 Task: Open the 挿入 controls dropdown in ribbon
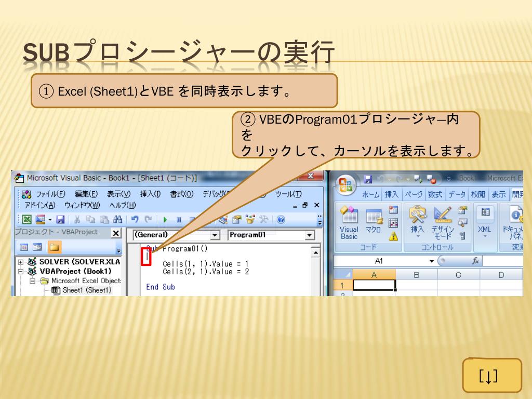point(418,222)
